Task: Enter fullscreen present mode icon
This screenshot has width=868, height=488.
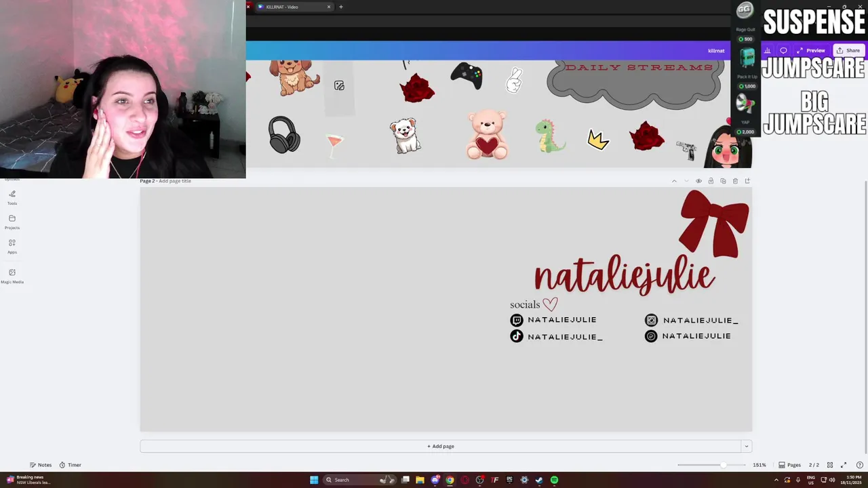Action: 844,465
